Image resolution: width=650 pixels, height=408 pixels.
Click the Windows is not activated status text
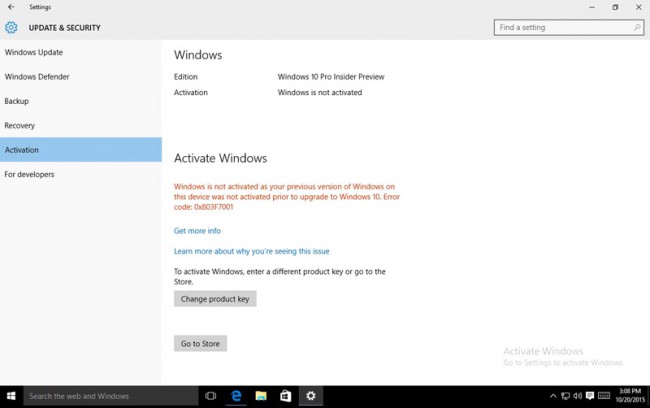(320, 92)
